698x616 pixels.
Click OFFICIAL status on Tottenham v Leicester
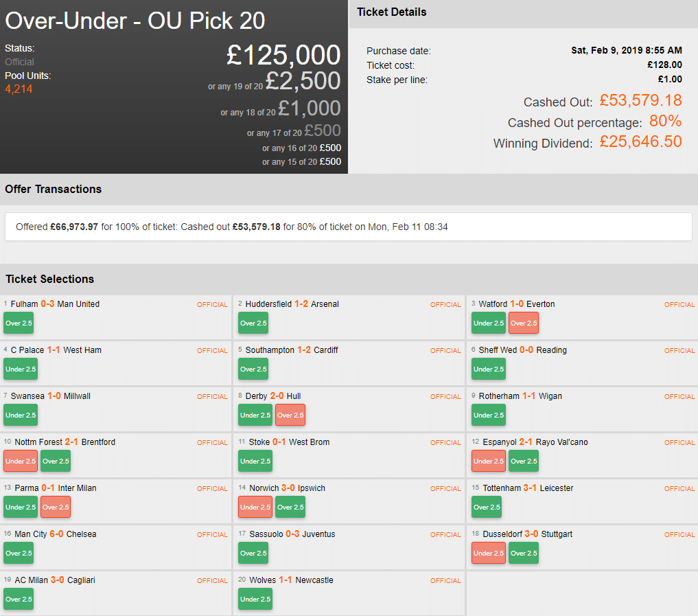[679, 488]
